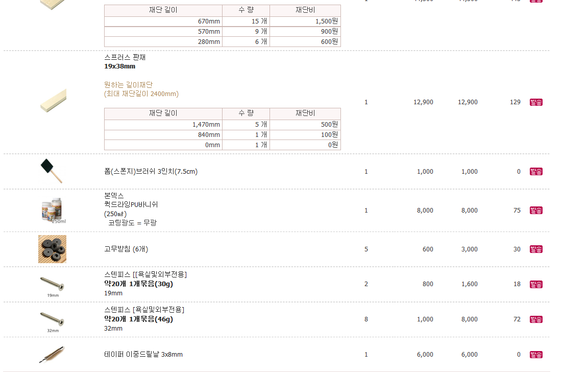Click the 발송 badge in the 스프러스 판재 row
Viewport: 588px width, 372px height.
(x=536, y=102)
